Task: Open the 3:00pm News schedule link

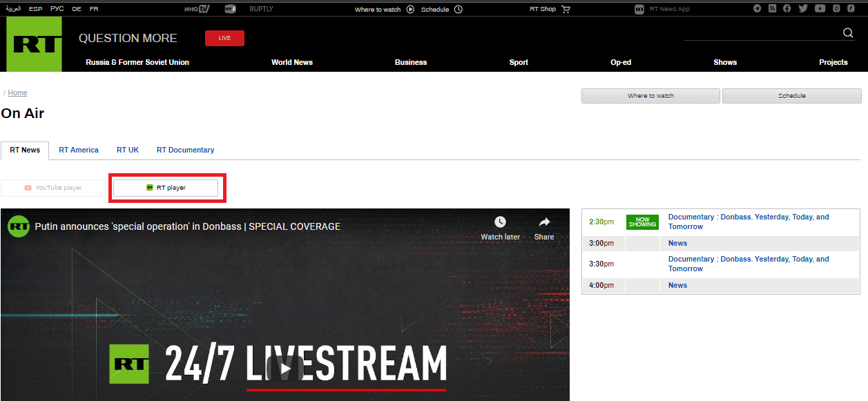Action: [x=677, y=243]
